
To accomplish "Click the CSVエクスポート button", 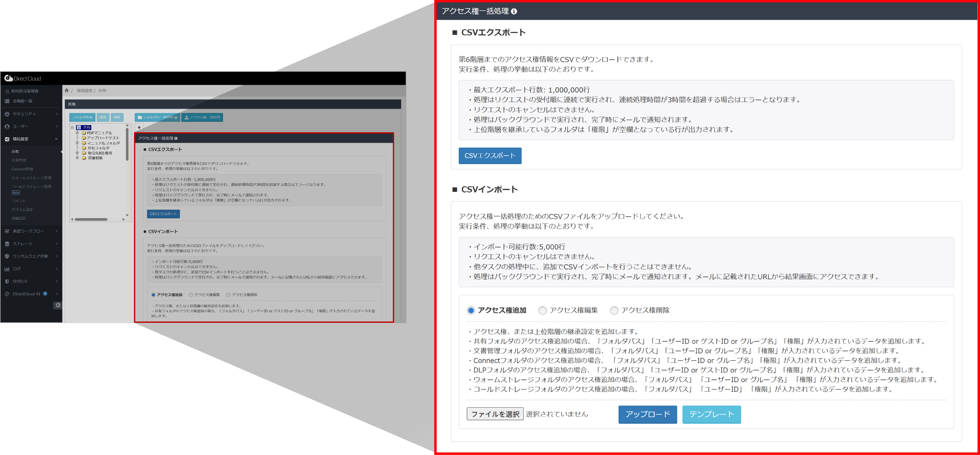I will tap(490, 156).
